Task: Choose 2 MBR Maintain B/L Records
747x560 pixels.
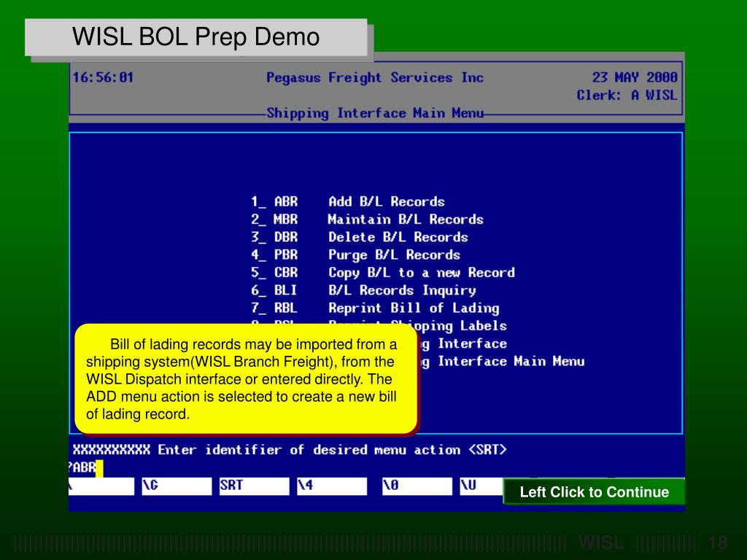Action: click(x=367, y=219)
